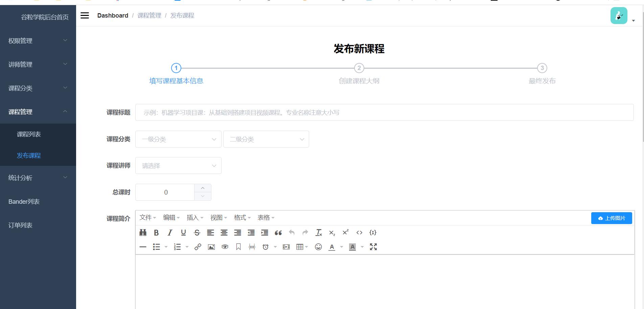
Task: Insert an emoticon with smiley icon
Action: pos(318,247)
